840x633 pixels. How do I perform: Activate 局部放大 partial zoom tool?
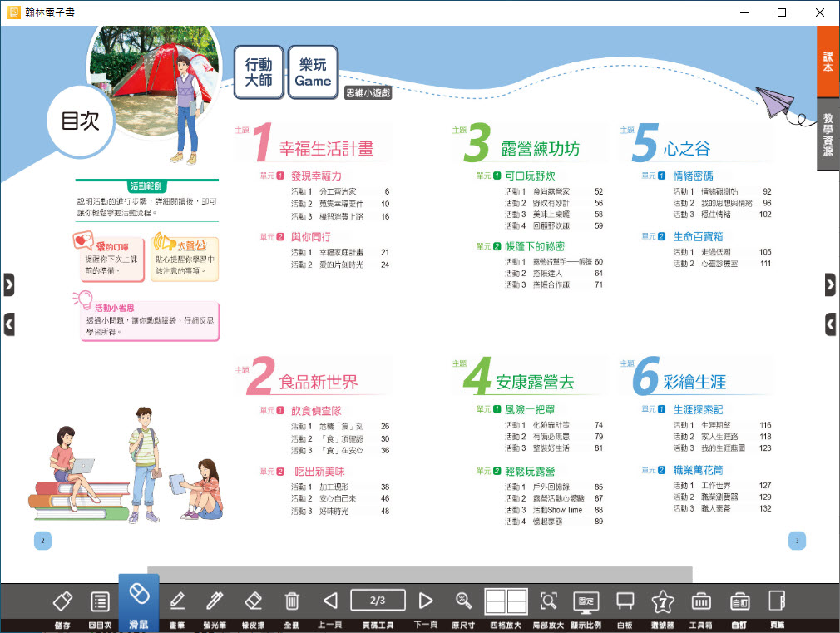548,601
